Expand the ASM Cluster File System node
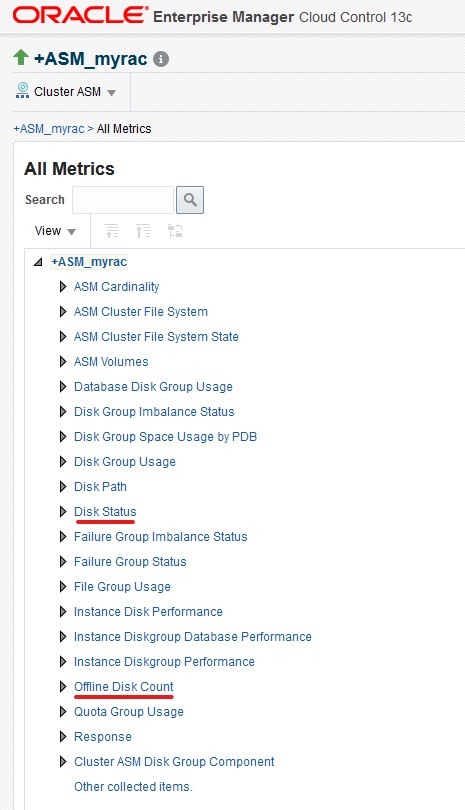 tap(63, 311)
